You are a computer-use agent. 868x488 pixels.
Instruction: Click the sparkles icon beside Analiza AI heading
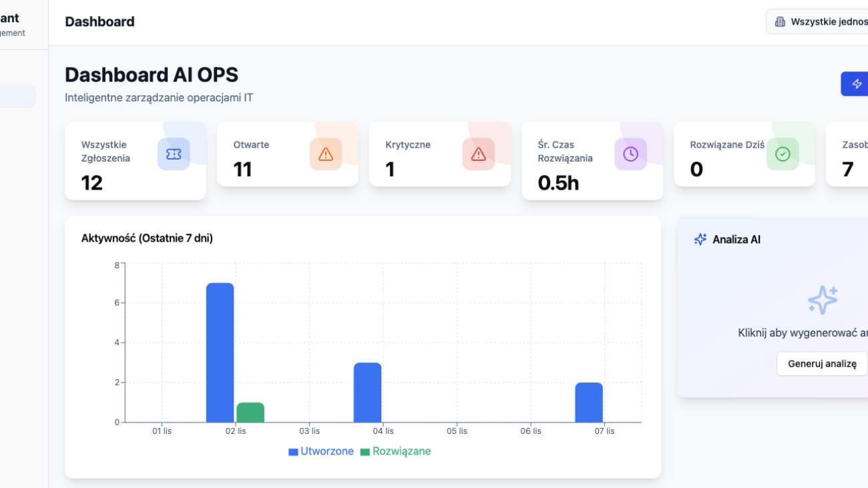pos(700,239)
